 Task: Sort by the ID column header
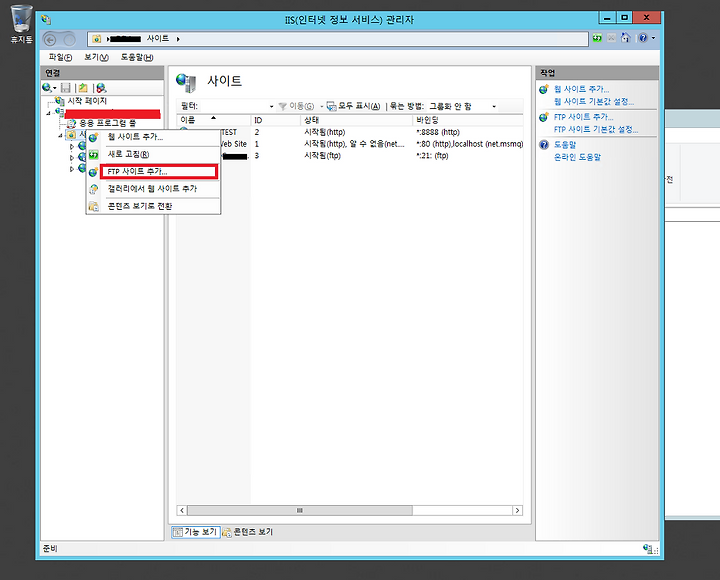[276, 120]
